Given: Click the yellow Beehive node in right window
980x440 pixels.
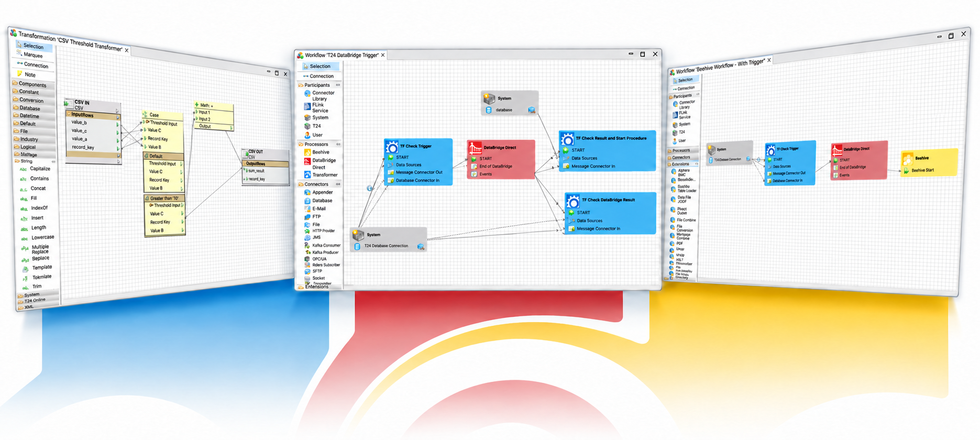Looking at the screenshot, I should (x=929, y=163).
